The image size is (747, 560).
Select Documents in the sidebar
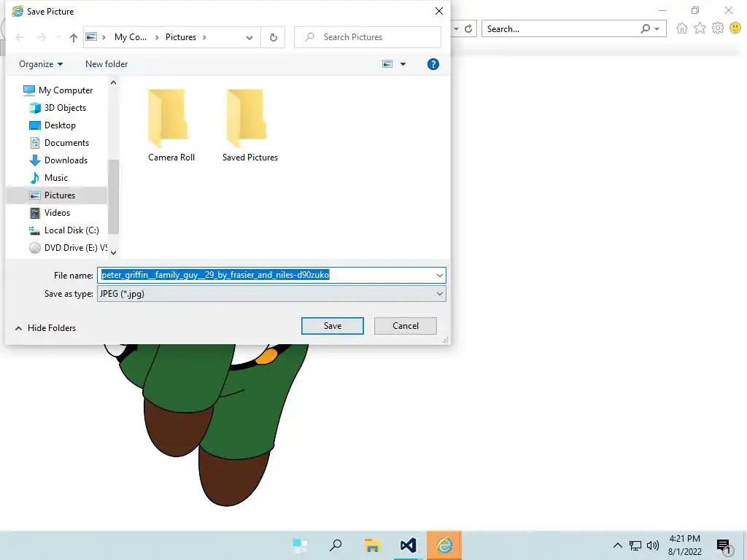59,143
